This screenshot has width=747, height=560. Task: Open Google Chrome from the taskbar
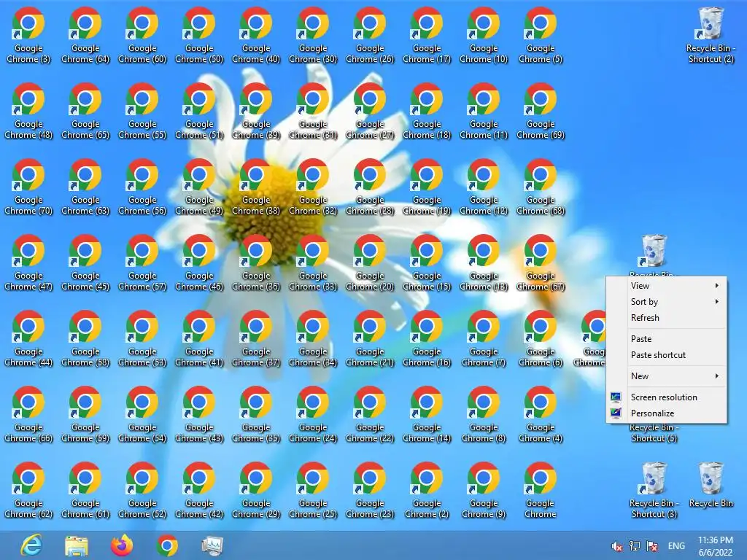(x=167, y=545)
